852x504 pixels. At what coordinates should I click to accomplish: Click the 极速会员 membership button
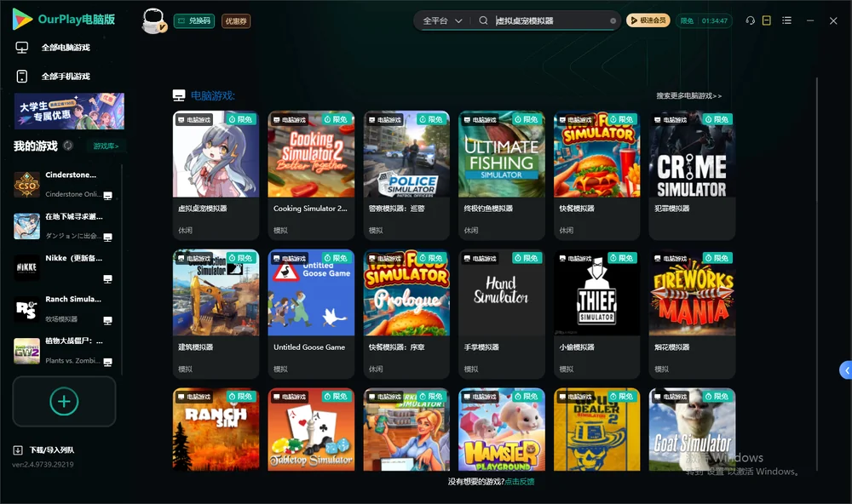point(648,20)
